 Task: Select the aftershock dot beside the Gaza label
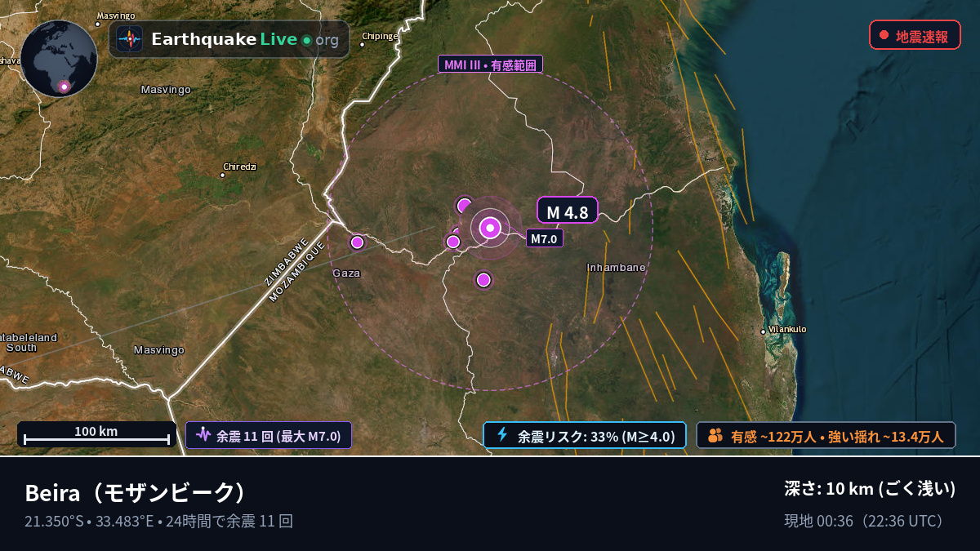[x=357, y=242]
